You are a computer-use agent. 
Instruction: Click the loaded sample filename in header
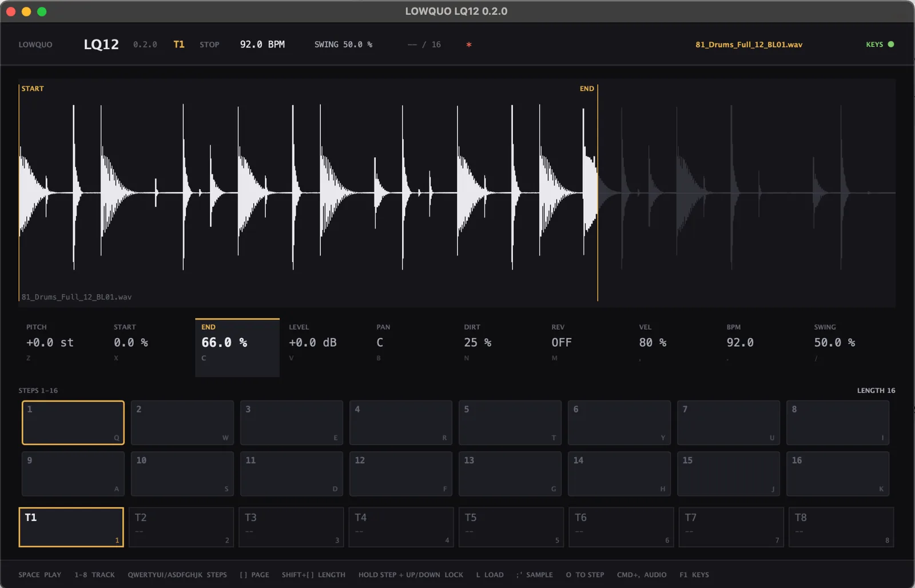click(749, 45)
